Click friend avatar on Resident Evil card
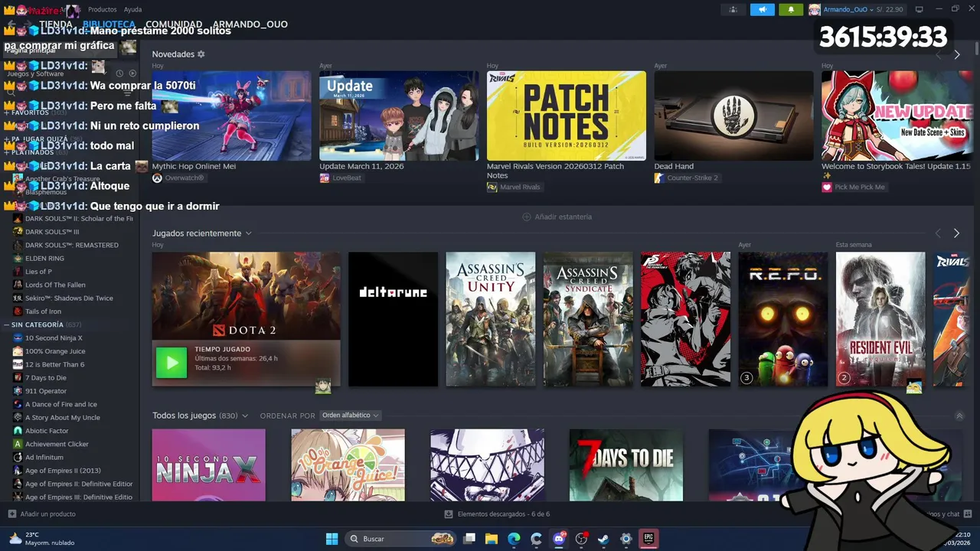 click(914, 386)
